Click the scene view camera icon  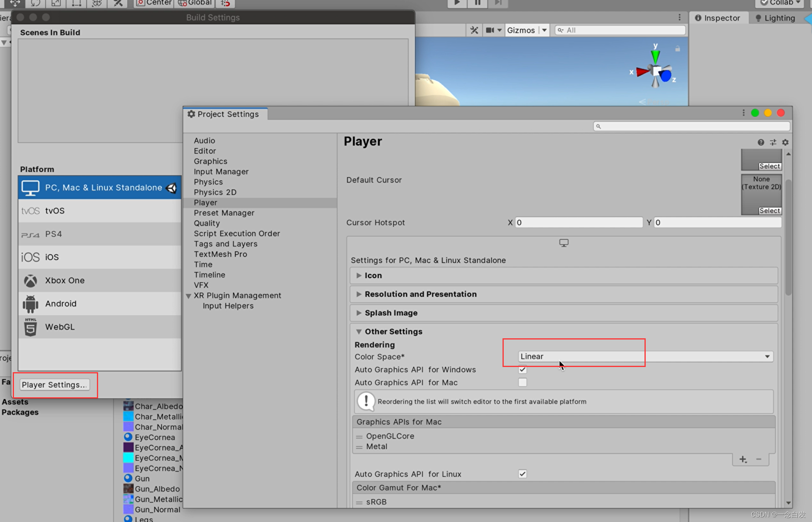click(490, 30)
